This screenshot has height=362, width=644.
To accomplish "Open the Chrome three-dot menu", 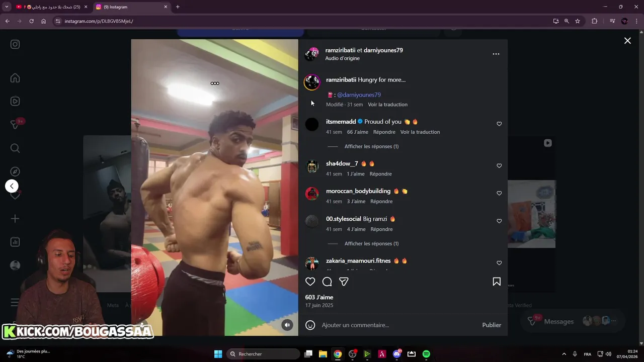I will (x=637, y=21).
